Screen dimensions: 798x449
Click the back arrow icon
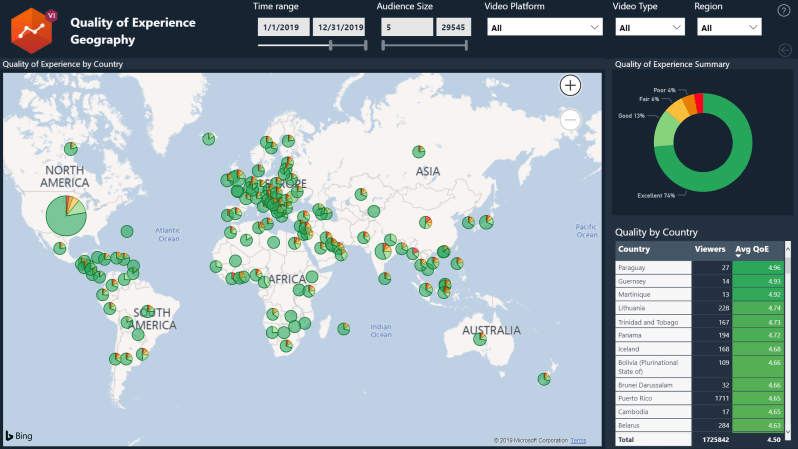[x=783, y=50]
